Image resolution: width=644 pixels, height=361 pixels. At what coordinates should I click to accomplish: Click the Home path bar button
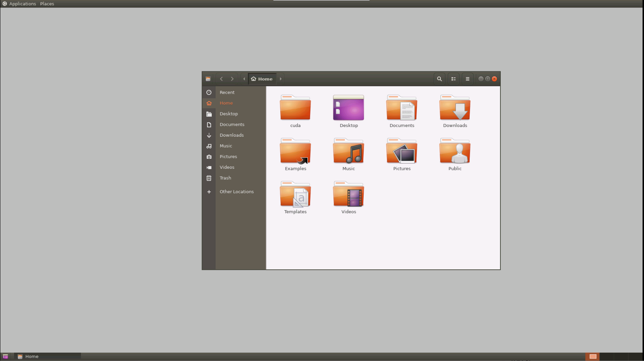point(262,79)
